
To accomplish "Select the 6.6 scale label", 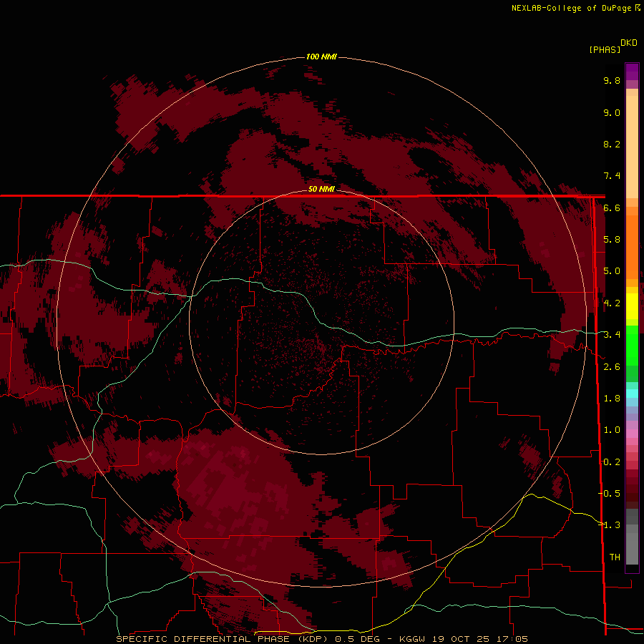I will 612,208.
